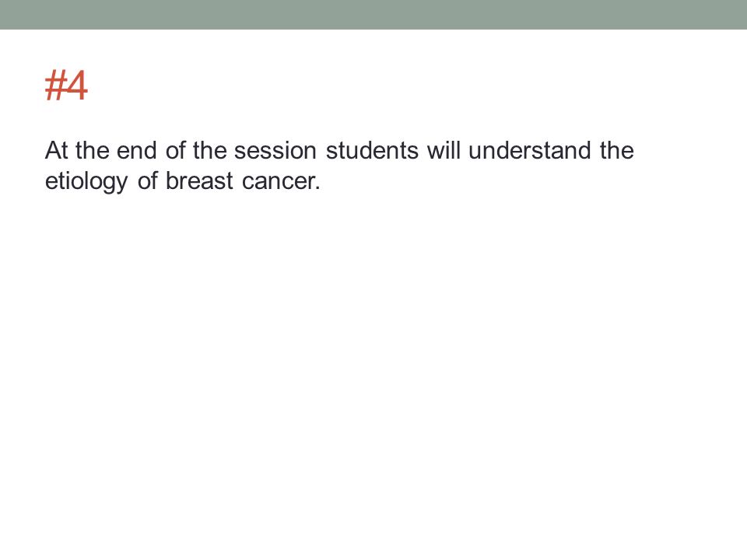Viewport: 747px width, 560px height.
Task: Click the digit "4" in the title
Action: [77, 86]
